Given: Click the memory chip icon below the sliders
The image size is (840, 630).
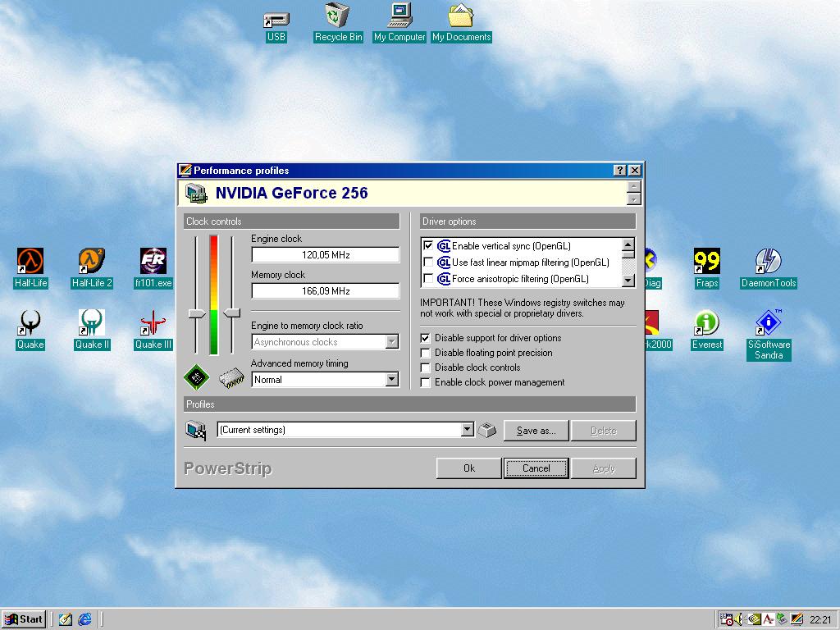Looking at the screenshot, I should (231, 378).
